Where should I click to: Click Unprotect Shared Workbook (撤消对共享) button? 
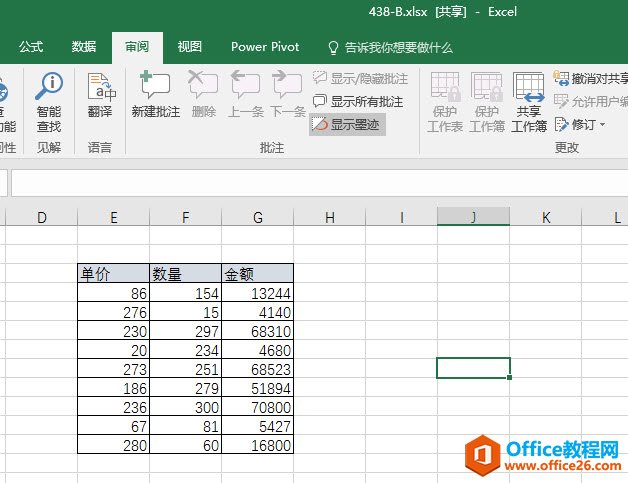tap(591, 78)
